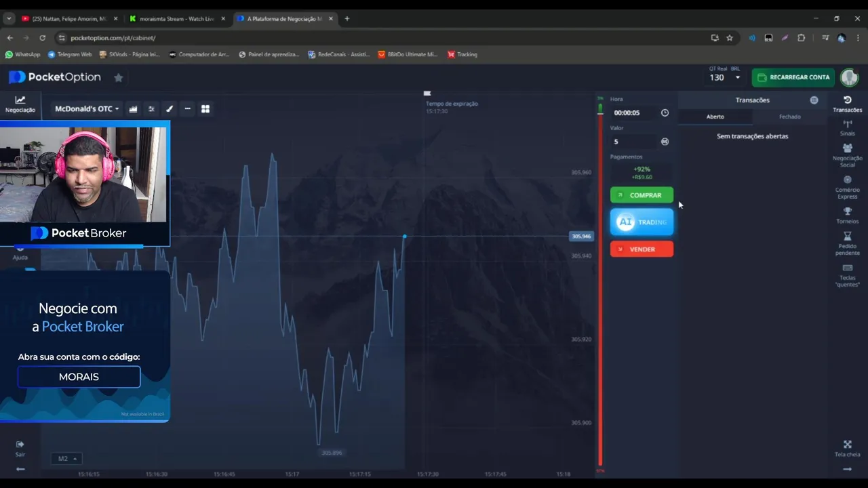The width and height of the screenshot is (868, 488).
Task: Open Transações in right sidebar
Action: coord(847,104)
